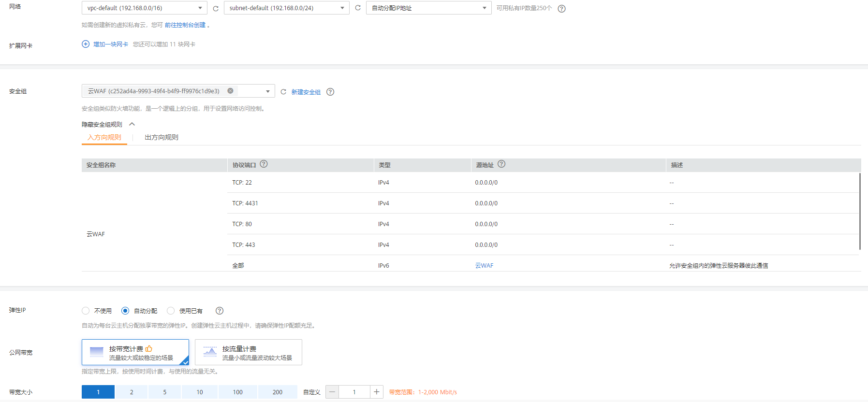The height and width of the screenshot is (402, 868).
Task: Click 新建安全组 link
Action: [306, 92]
